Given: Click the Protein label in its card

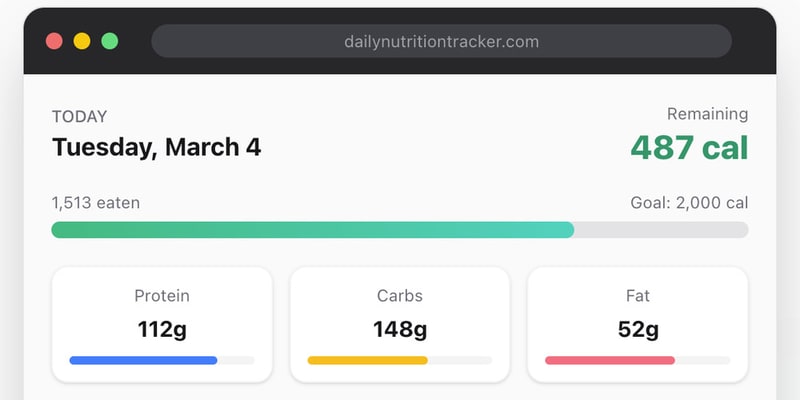Looking at the screenshot, I should point(162,296).
